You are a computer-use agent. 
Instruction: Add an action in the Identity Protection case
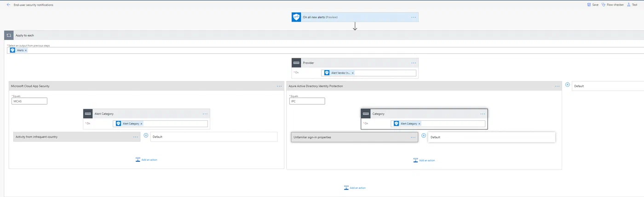tap(424, 160)
